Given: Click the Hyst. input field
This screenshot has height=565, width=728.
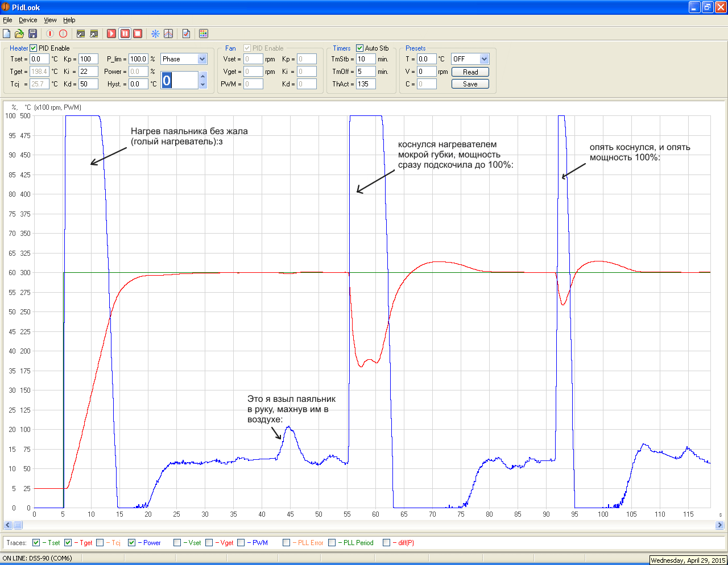Looking at the screenshot, I should [138, 84].
